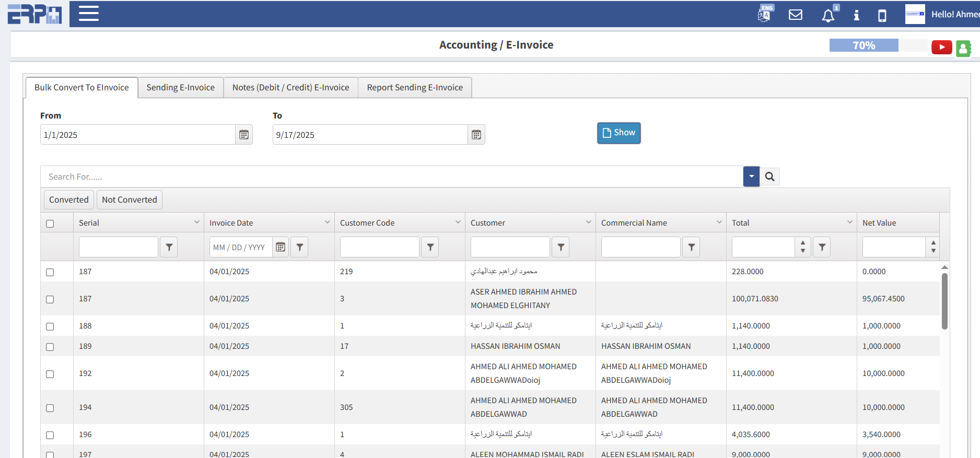Click the Not Converted filter button
This screenshot has height=458, width=980.
tap(129, 199)
